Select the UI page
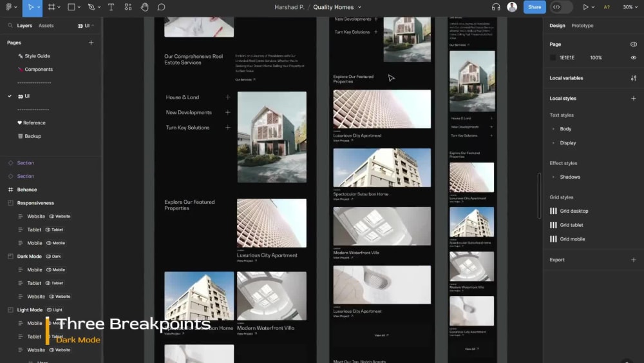 [26, 96]
